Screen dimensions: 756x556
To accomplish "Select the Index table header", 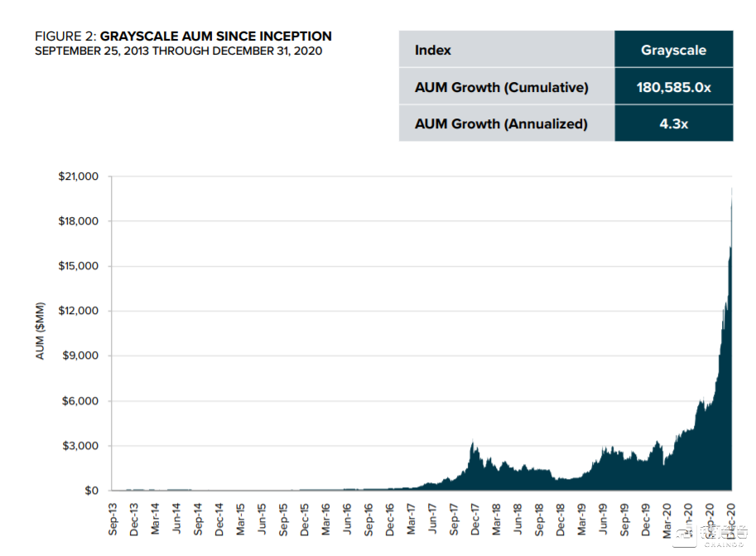I will (x=433, y=50).
